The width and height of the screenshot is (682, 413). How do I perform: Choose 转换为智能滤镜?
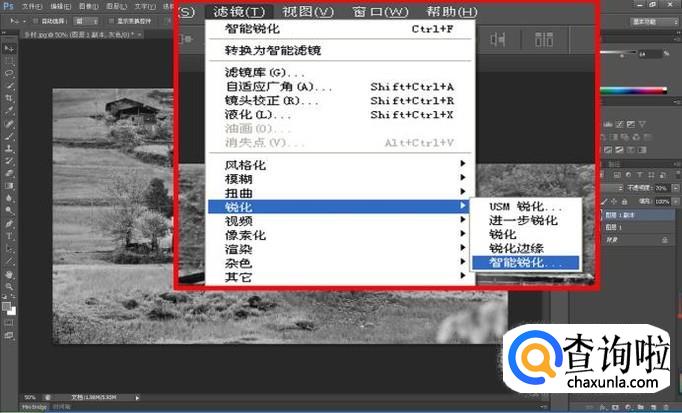[x=340, y=50]
